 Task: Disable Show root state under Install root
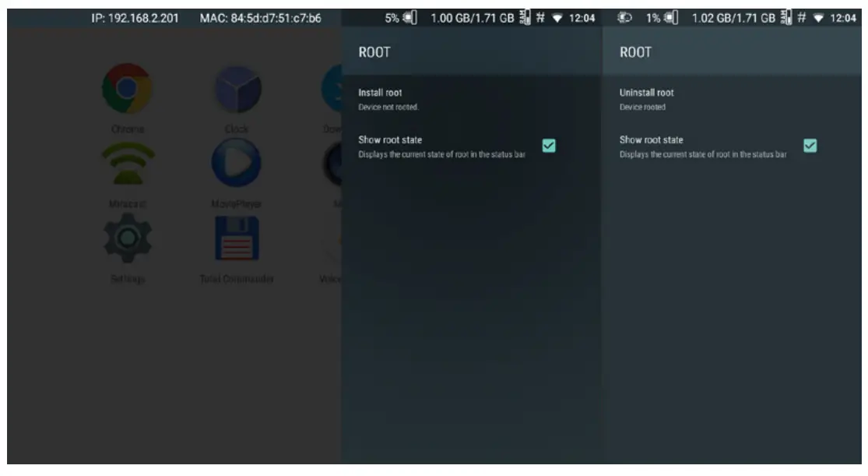tap(549, 146)
